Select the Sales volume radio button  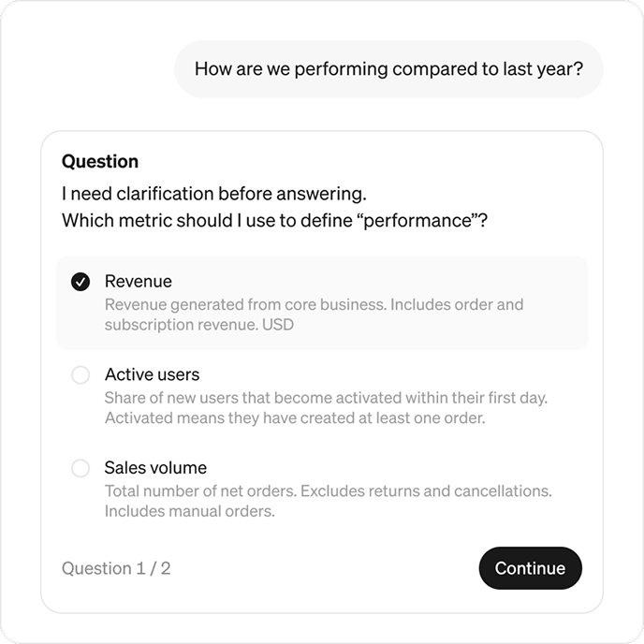tap(81, 468)
